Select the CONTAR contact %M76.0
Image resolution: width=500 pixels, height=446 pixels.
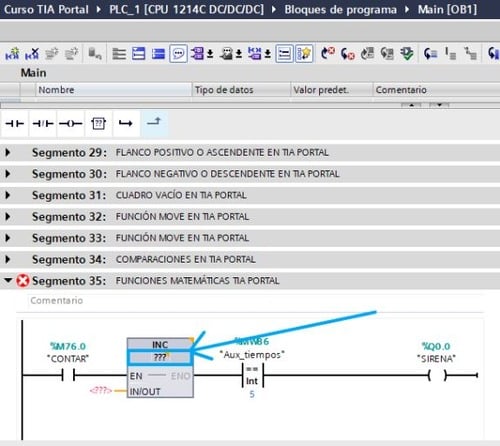68,375
